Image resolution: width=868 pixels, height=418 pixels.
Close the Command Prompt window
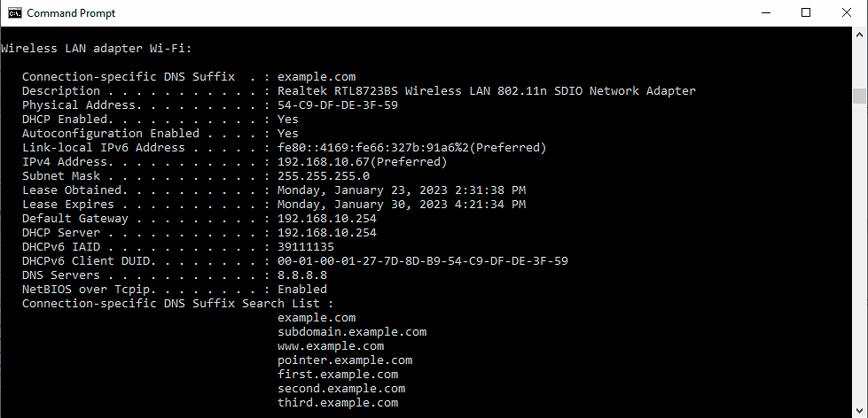(847, 13)
